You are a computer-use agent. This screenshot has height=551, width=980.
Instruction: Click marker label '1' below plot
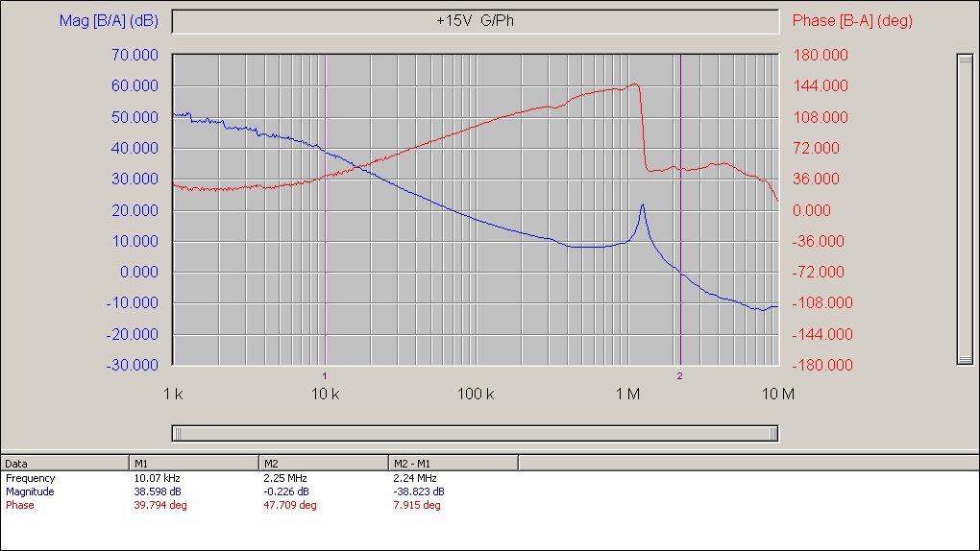[x=325, y=376]
